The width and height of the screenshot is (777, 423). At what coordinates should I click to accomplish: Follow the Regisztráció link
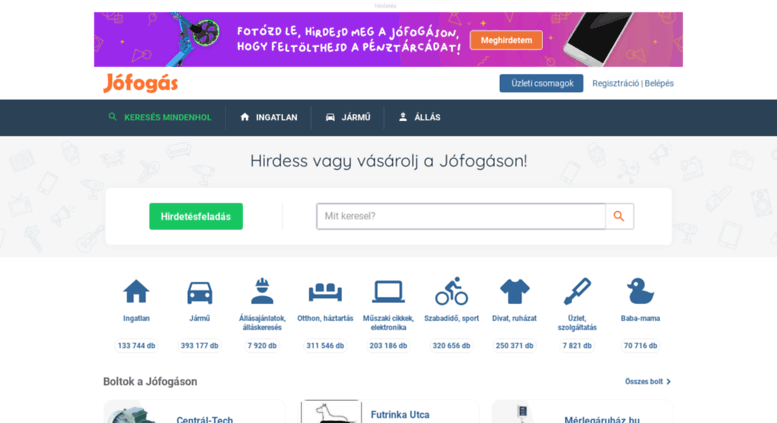click(615, 83)
